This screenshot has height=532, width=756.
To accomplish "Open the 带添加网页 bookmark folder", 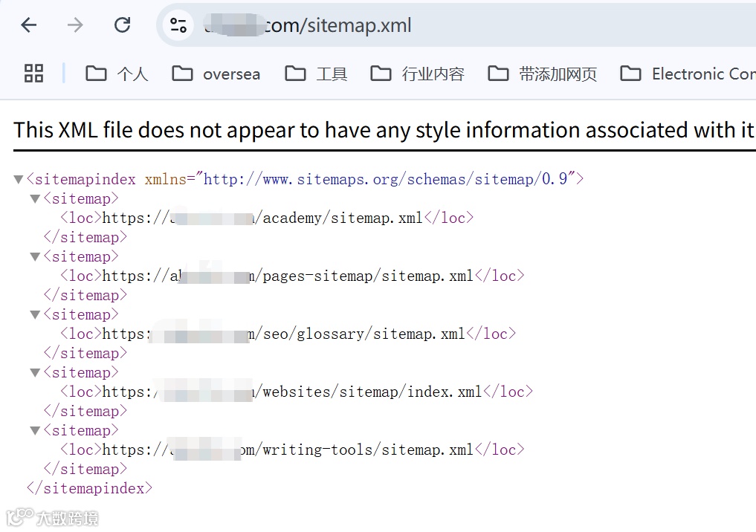I will click(543, 74).
